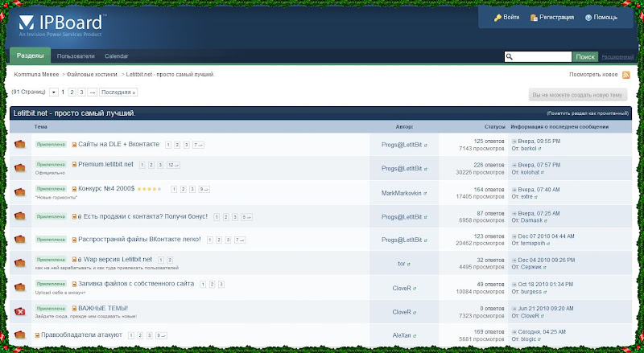This screenshot has width=644, height=353.
Task: Open last poster kolohat profile
Action: pos(530,172)
